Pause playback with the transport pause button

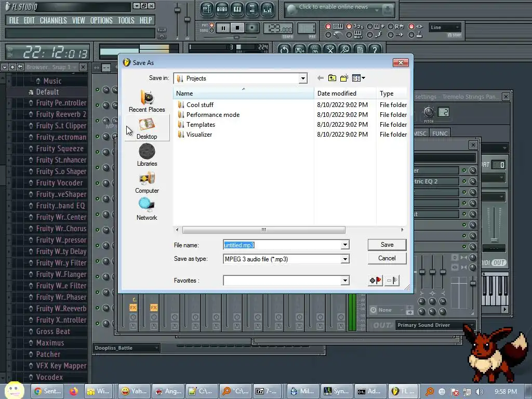pyautogui.click(x=223, y=28)
